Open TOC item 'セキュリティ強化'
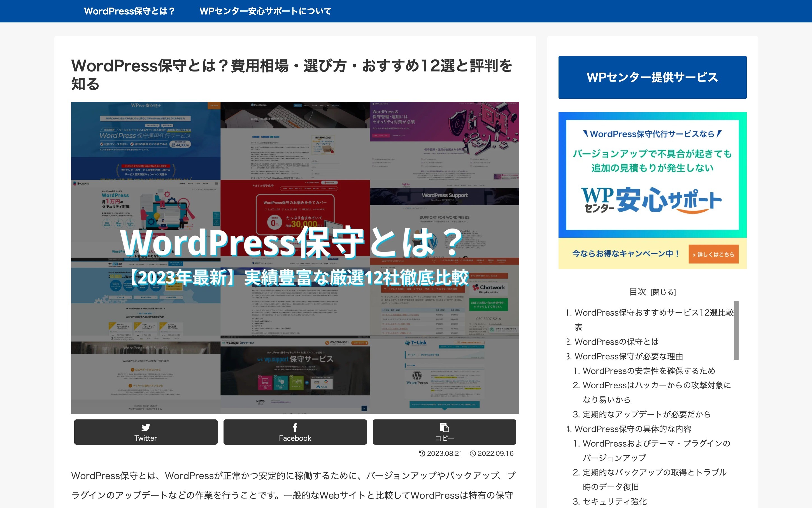 pos(614,502)
